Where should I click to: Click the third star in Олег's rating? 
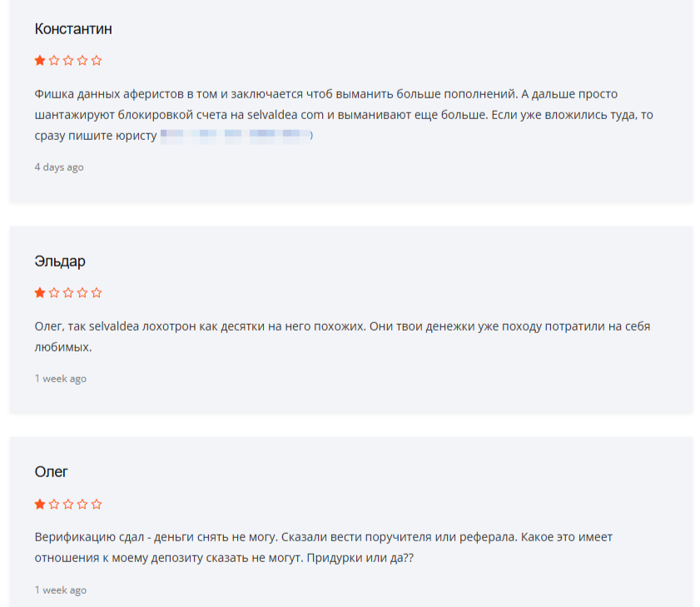tap(68, 504)
